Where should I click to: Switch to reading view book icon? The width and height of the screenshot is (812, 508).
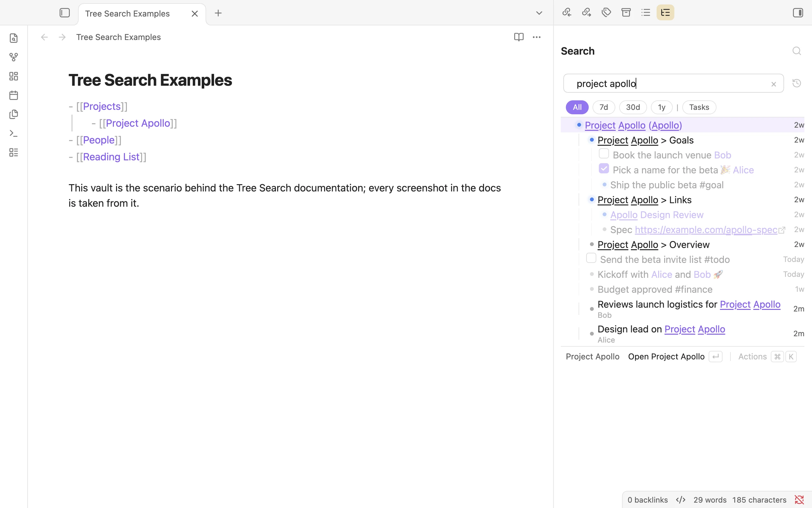519,37
